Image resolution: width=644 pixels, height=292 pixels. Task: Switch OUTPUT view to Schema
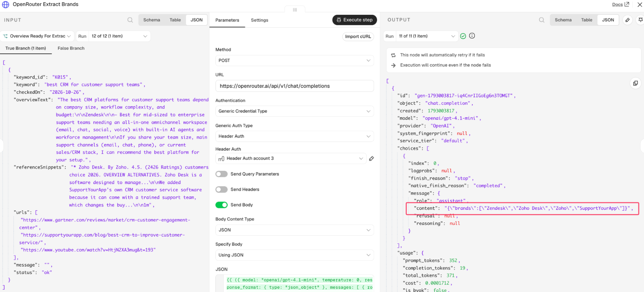click(x=563, y=20)
